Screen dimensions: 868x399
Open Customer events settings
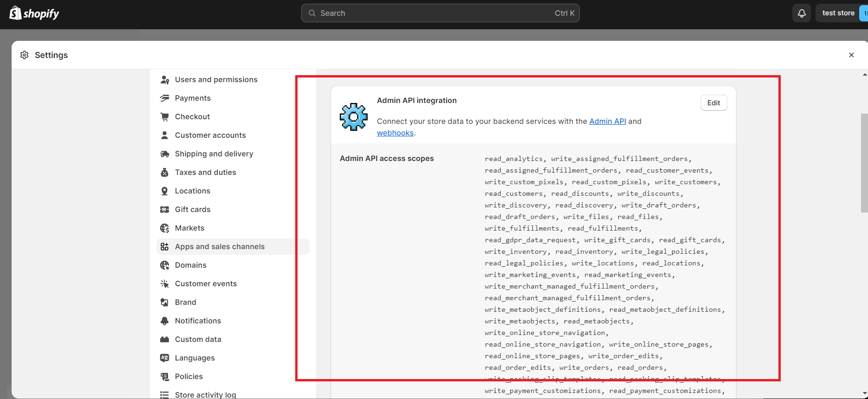pyautogui.click(x=233, y=284)
